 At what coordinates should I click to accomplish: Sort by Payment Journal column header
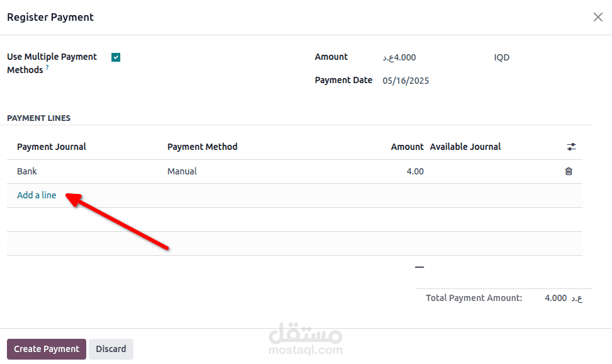coord(52,147)
